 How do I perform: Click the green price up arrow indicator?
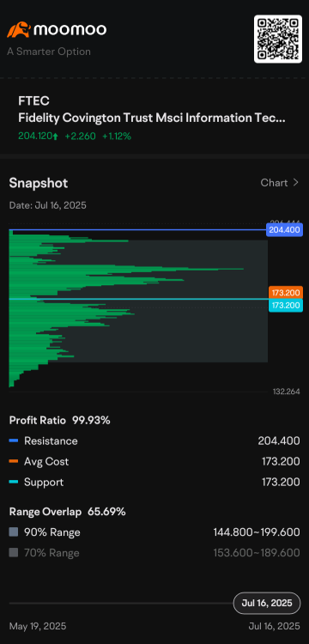coord(55,137)
